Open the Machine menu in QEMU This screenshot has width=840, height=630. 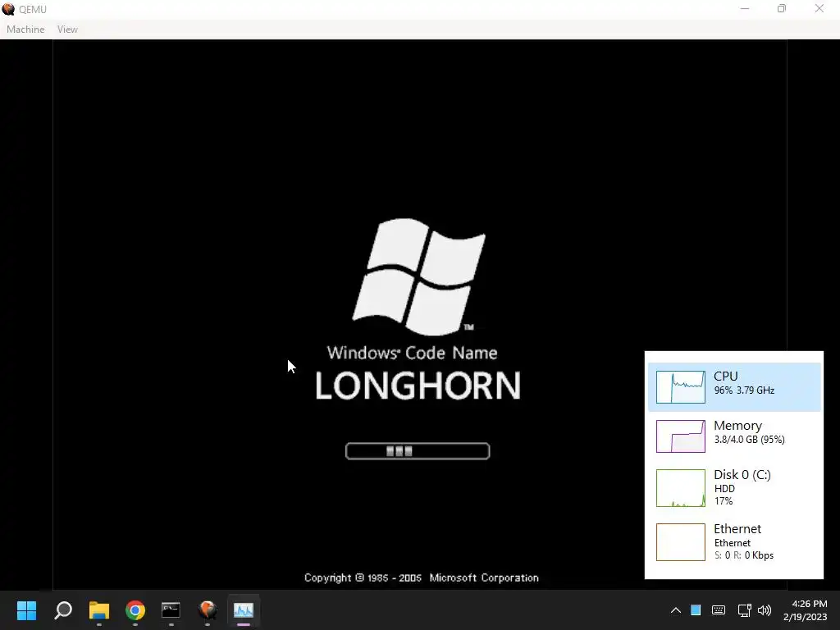coord(25,30)
